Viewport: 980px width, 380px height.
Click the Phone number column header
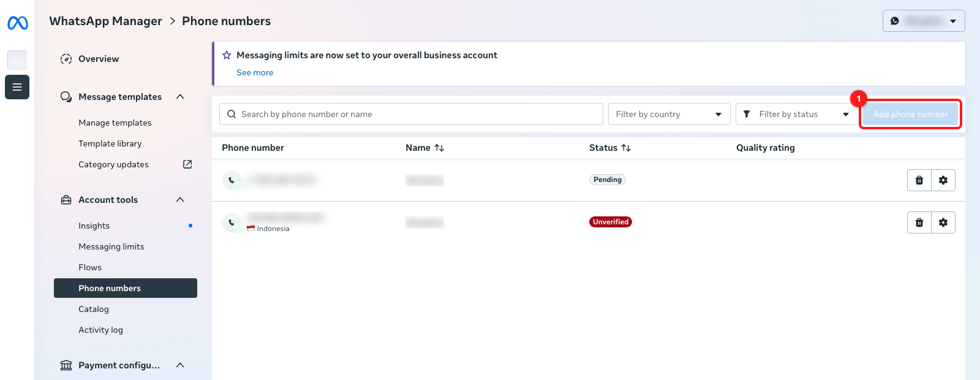253,148
